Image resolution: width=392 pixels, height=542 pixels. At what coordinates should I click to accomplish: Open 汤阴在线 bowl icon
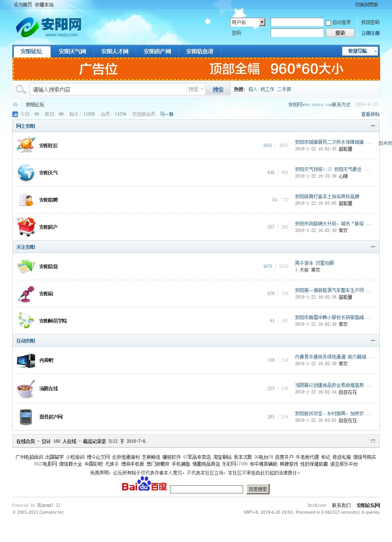pos(26,389)
